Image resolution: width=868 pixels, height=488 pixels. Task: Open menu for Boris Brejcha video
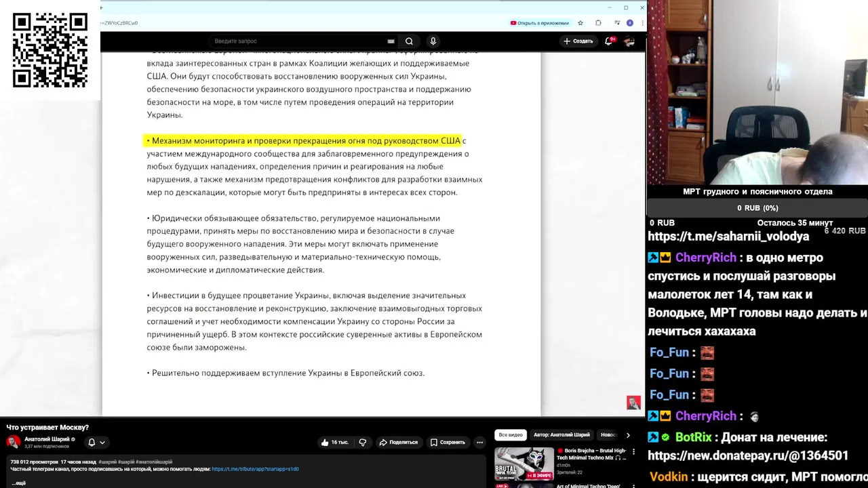tap(634, 452)
